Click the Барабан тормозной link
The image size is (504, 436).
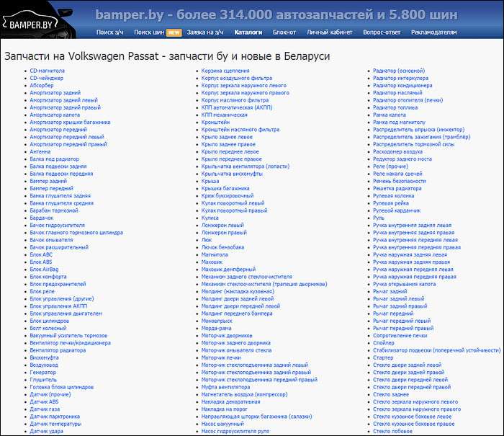coord(54,210)
